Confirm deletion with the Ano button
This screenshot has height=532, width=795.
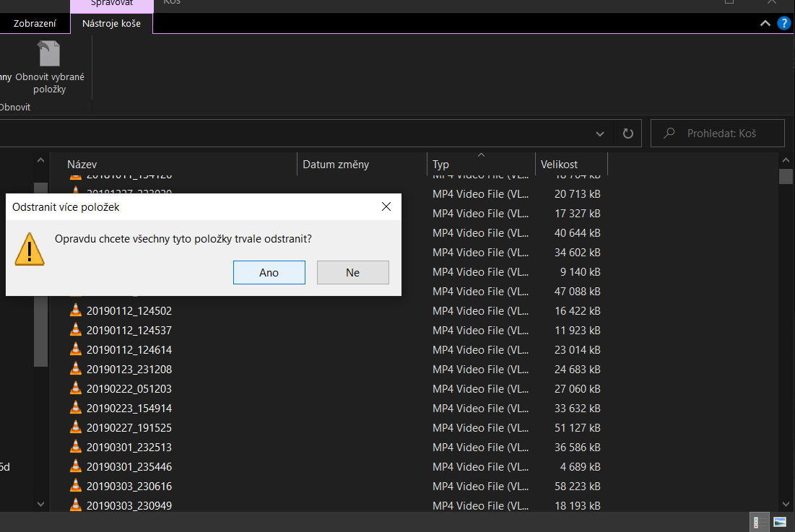269,273
